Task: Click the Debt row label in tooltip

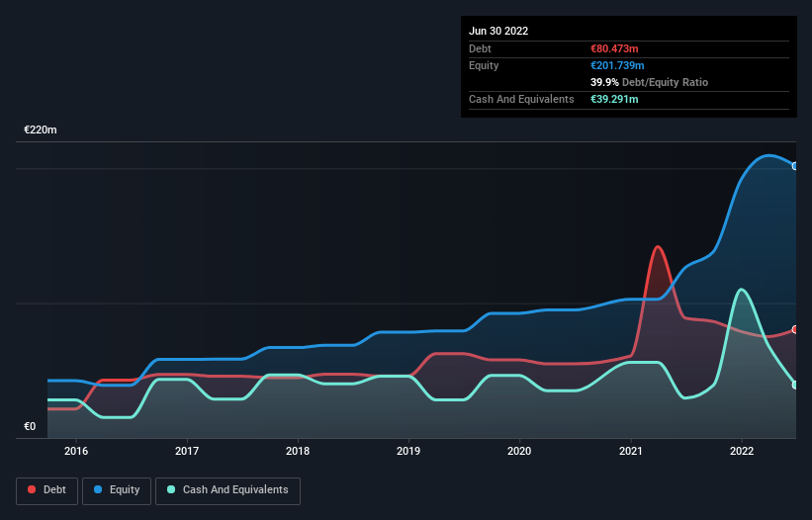Action: tap(480, 48)
